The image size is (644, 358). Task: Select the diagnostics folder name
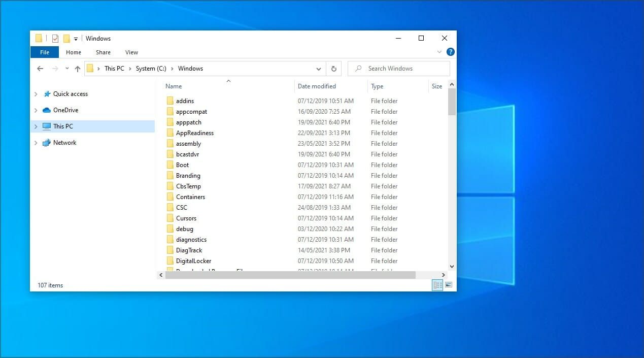191,240
